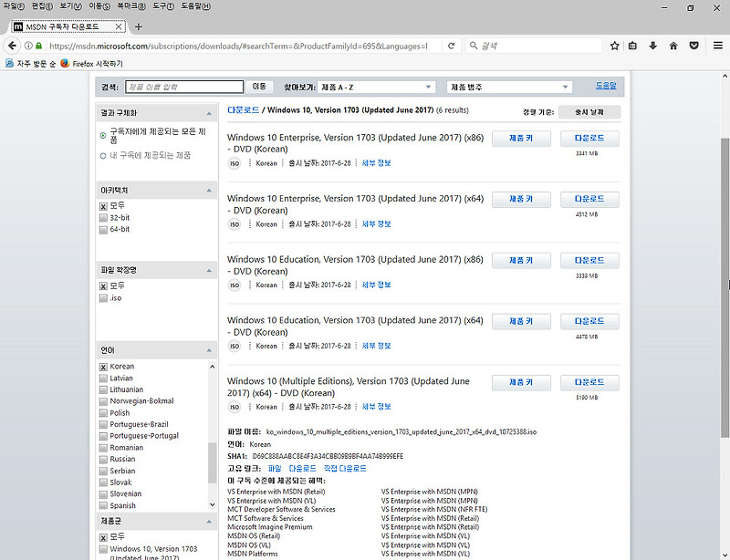The width and height of the screenshot is (730, 560).
Task: Collapse the 결과 구체화 section
Action: [x=209, y=114]
